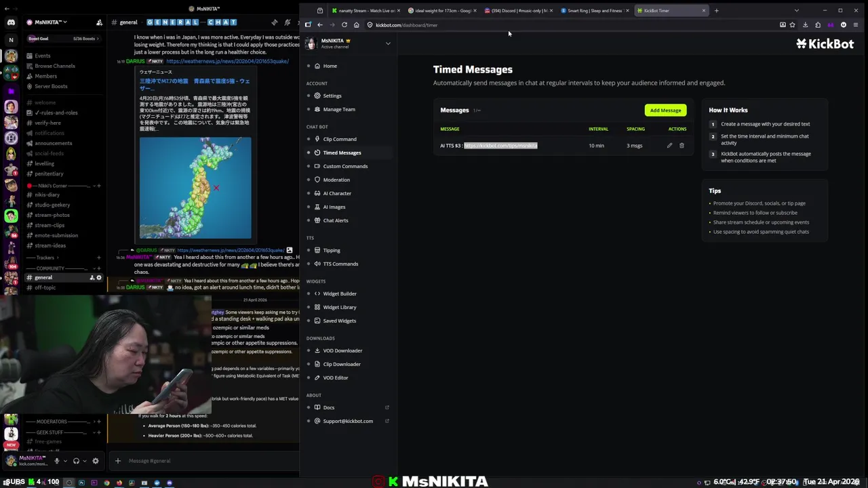
Task: Click the Widget Library icon
Action: click(317, 307)
